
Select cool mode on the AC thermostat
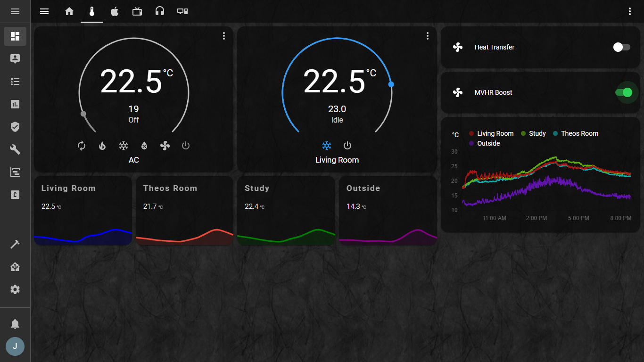(x=123, y=146)
